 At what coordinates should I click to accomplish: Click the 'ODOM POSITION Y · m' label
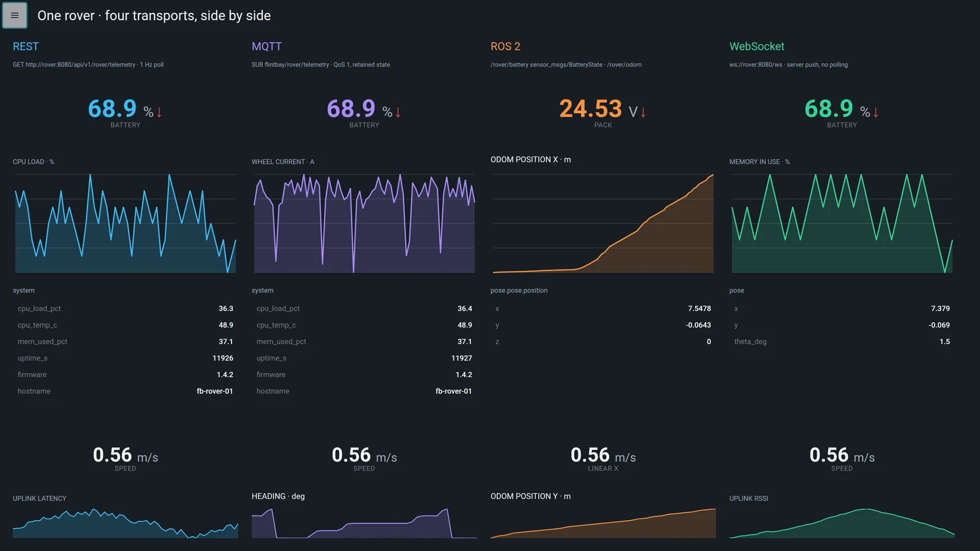(530, 496)
